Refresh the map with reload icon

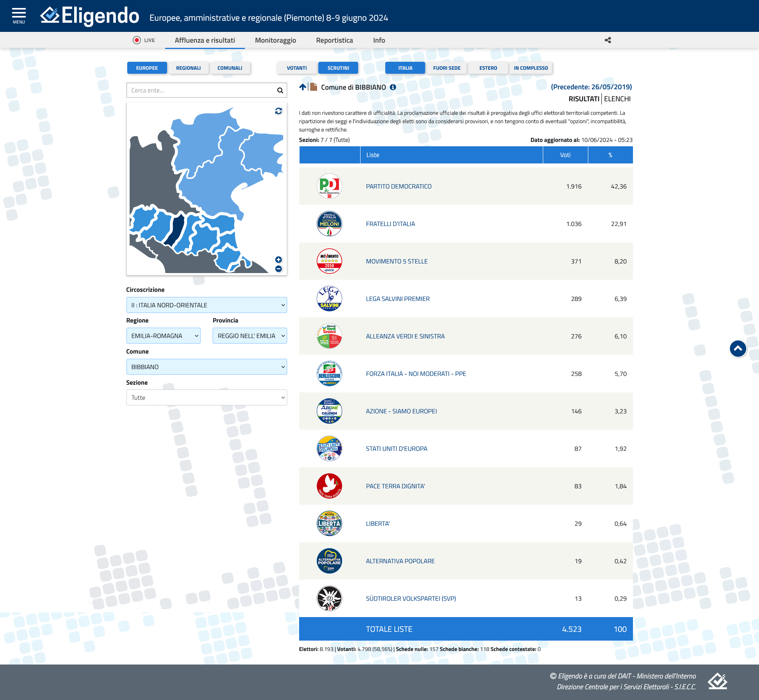point(278,111)
